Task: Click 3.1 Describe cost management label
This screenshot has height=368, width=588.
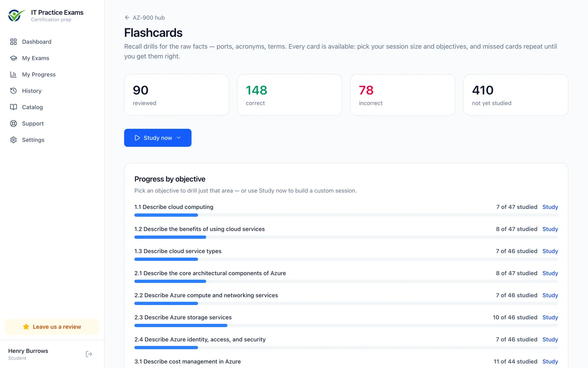Action: [x=187, y=361]
